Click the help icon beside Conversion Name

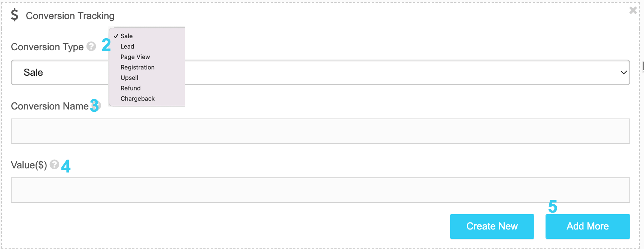click(x=97, y=105)
